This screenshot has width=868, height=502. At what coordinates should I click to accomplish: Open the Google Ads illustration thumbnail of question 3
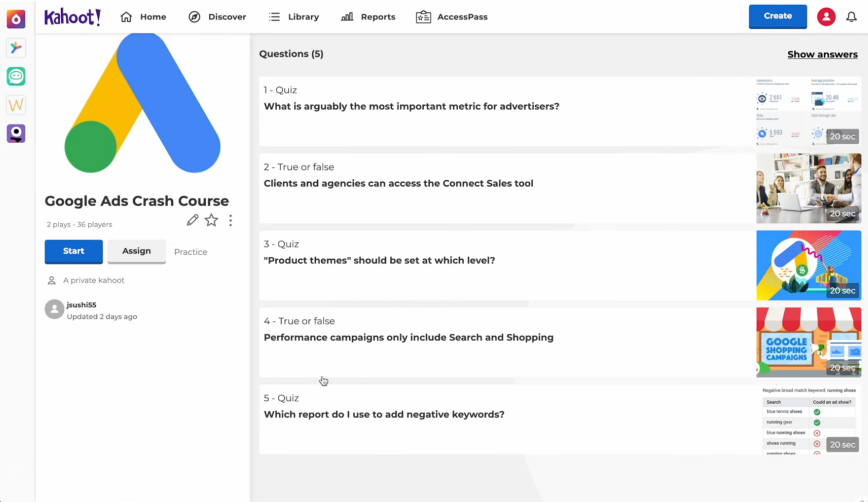click(809, 265)
